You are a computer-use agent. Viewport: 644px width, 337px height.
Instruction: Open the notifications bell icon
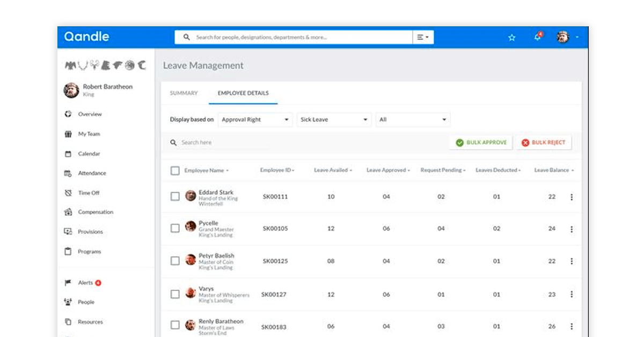(x=537, y=37)
